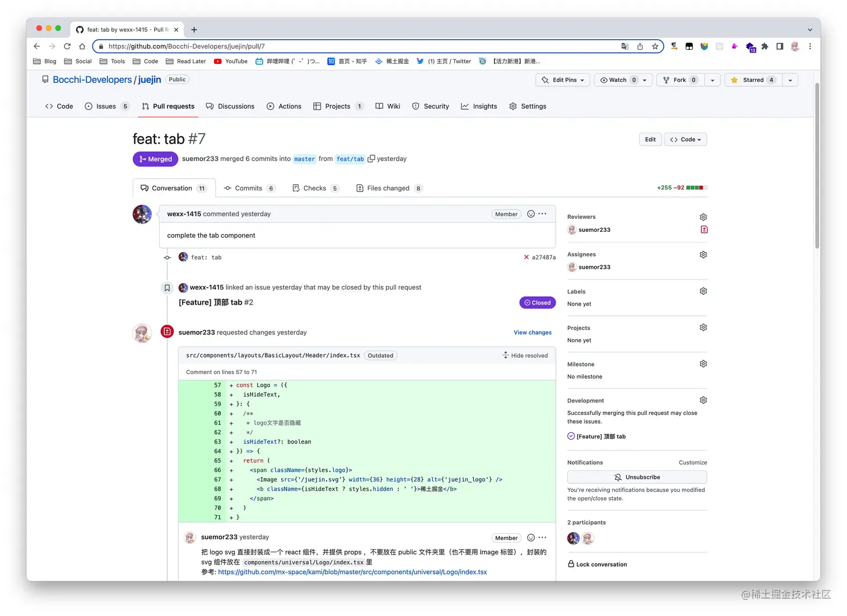Open a new browser tab with plus
Screen dimensions: 847x616
194,30
